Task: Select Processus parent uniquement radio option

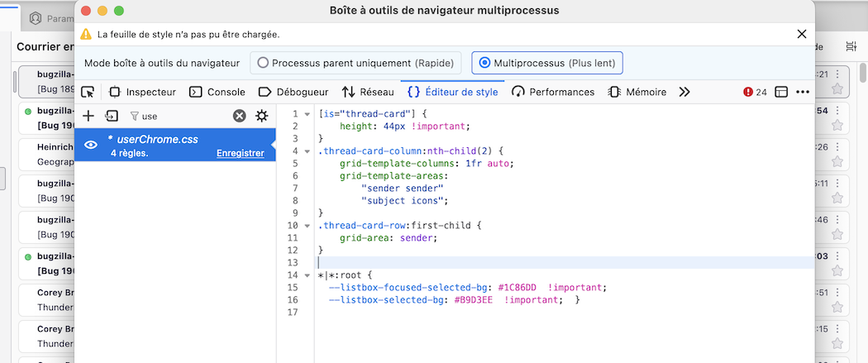Action: pyautogui.click(x=264, y=63)
